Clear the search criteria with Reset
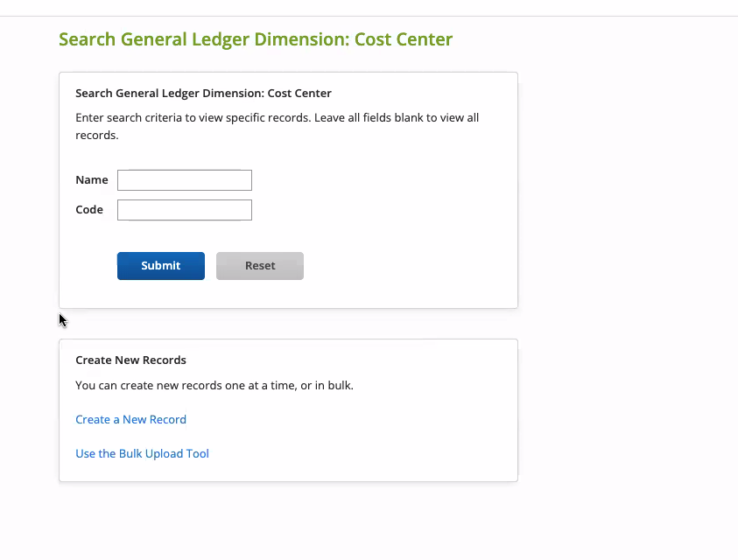 tap(260, 266)
